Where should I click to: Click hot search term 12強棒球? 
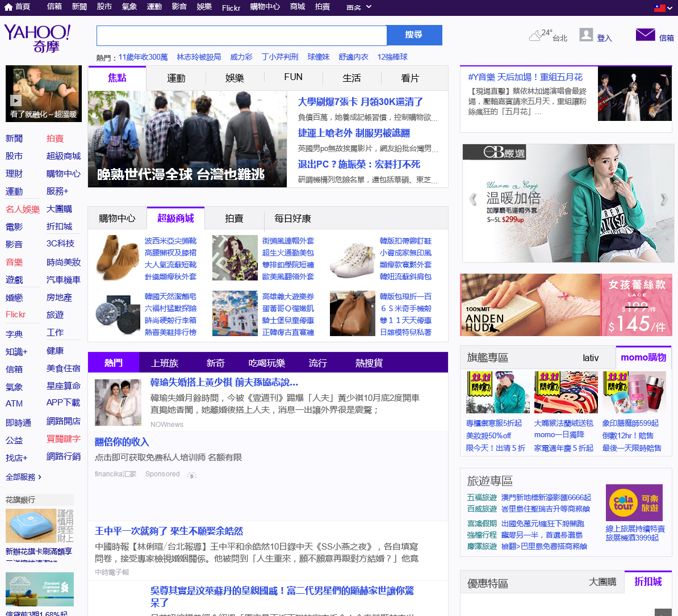point(392,57)
